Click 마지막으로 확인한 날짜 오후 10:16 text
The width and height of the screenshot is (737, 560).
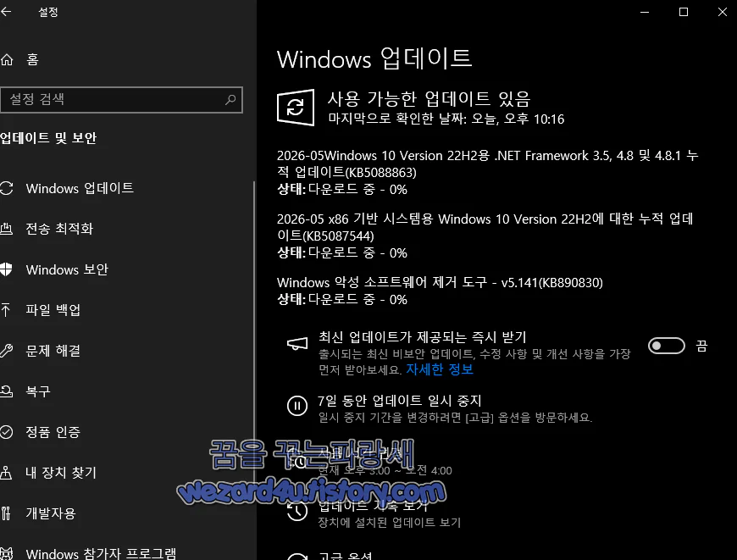[446, 119]
